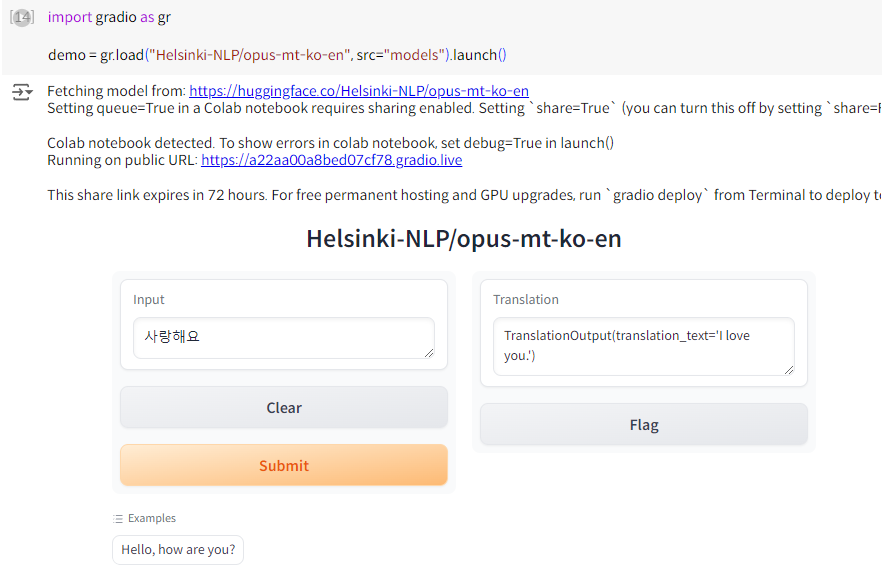
Task: Run cell 14 using its execution indicator
Action: [x=22, y=18]
